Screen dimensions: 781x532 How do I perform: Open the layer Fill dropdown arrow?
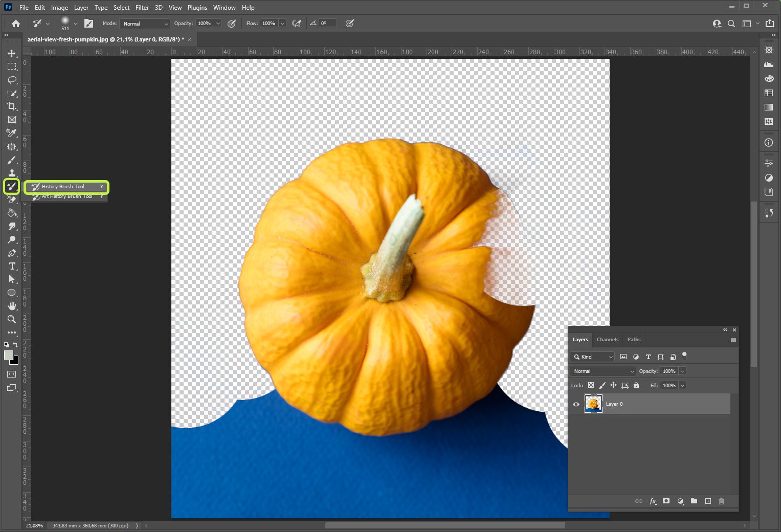682,386
